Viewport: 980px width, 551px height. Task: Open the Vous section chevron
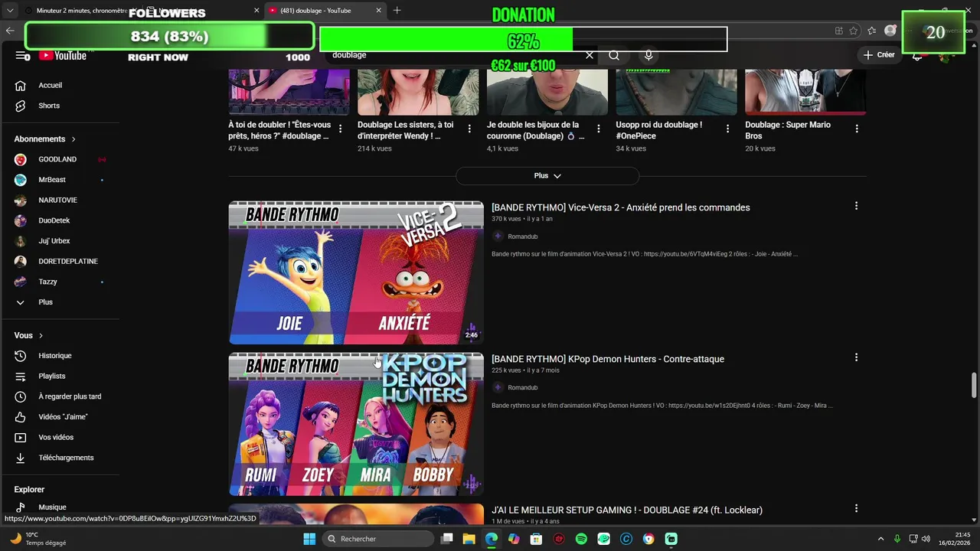(41, 335)
